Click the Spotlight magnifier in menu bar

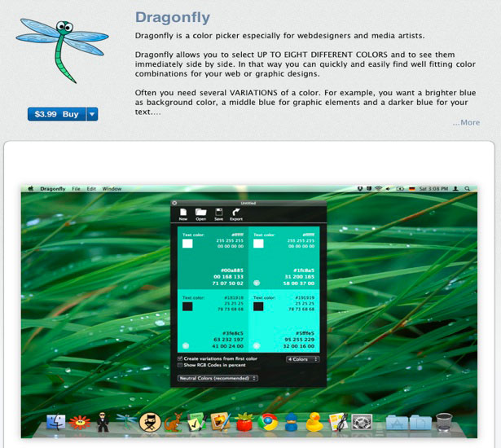point(467,189)
